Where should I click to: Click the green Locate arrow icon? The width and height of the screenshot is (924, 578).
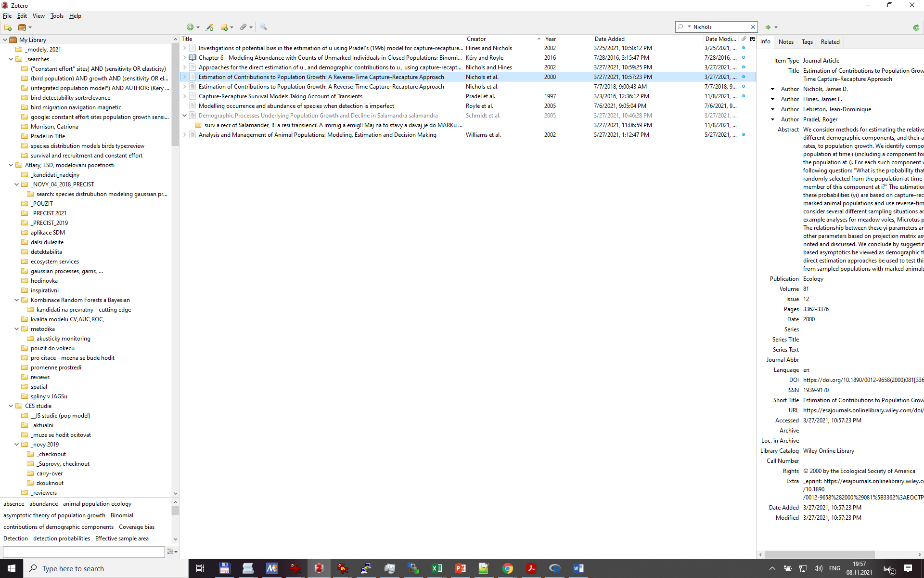point(768,27)
